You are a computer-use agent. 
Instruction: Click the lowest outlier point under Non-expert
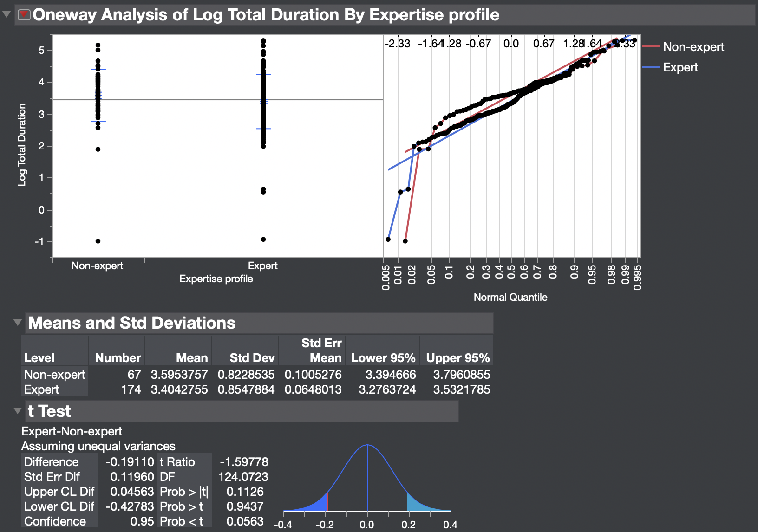tap(98, 241)
